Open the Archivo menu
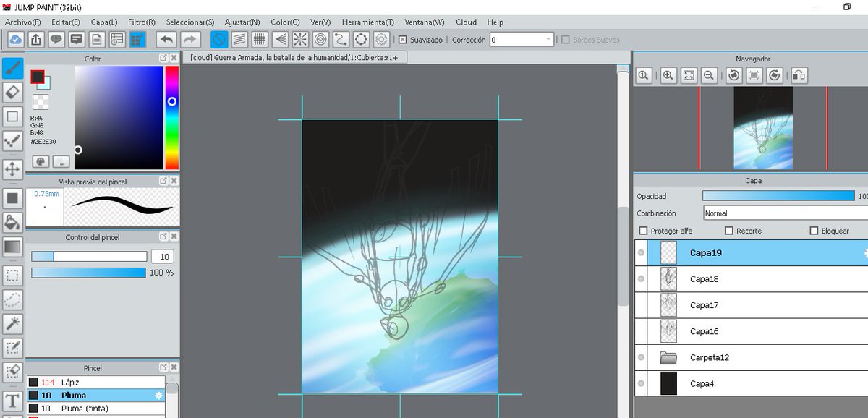This screenshot has height=418, width=868. (x=23, y=22)
